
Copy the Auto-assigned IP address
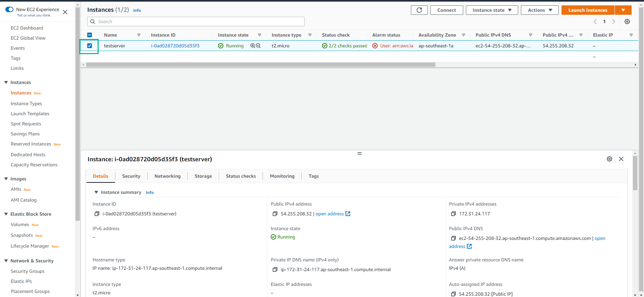453,294
